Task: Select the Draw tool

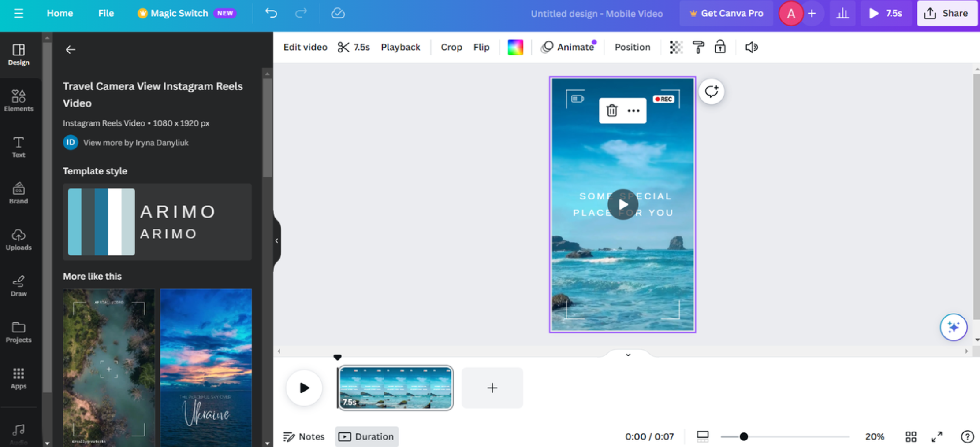Action: point(19,285)
